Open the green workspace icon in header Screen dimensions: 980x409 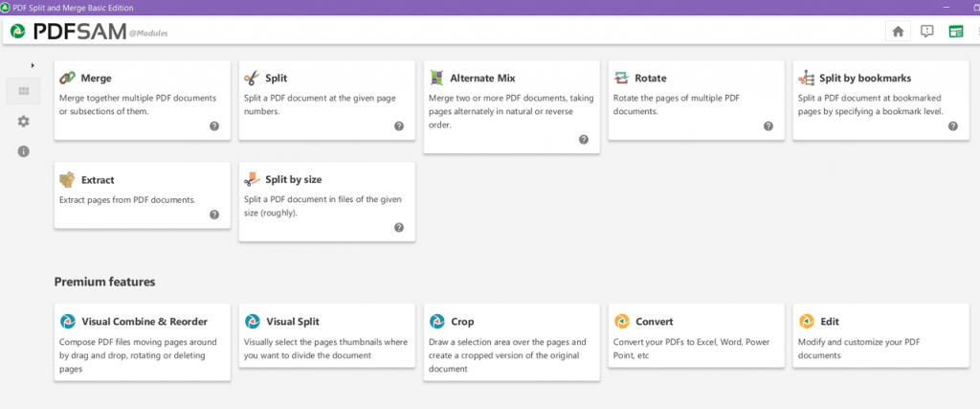click(956, 32)
